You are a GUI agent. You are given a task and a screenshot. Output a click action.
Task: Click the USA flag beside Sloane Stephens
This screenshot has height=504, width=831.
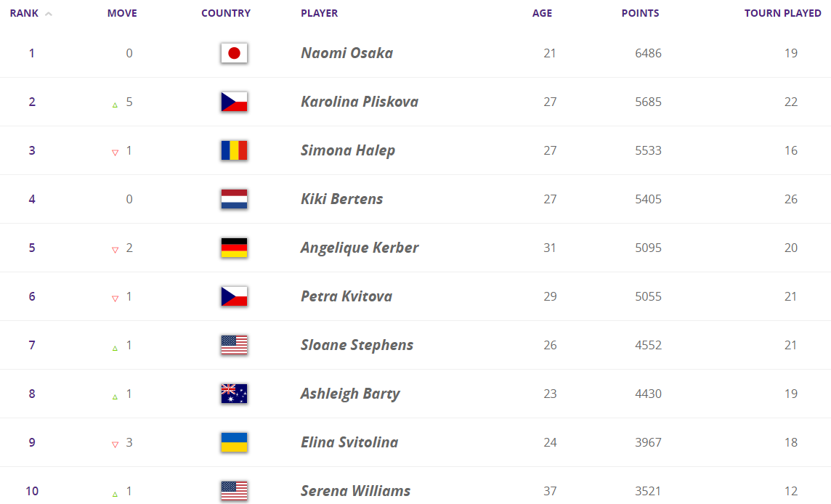tap(234, 345)
